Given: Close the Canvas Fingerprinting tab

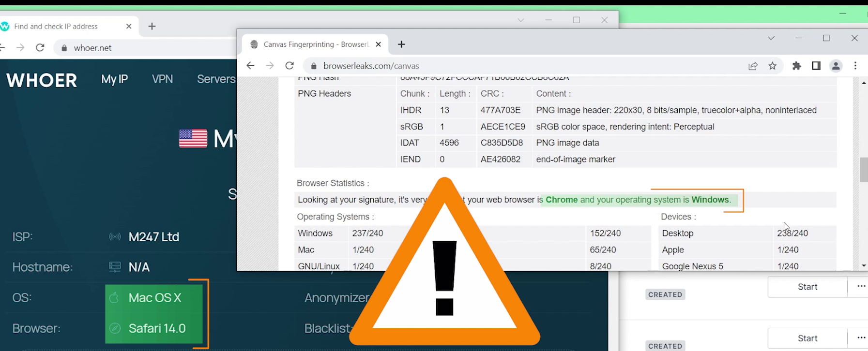Looking at the screenshot, I should (x=378, y=44).
